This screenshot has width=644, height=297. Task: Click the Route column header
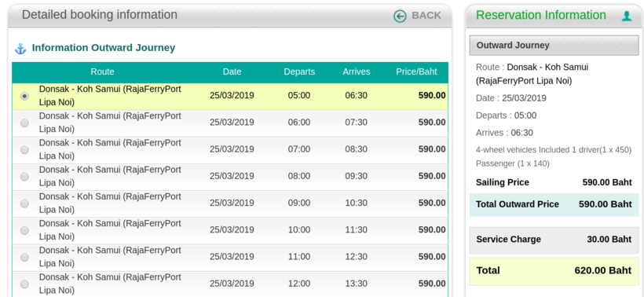point(102,71)
